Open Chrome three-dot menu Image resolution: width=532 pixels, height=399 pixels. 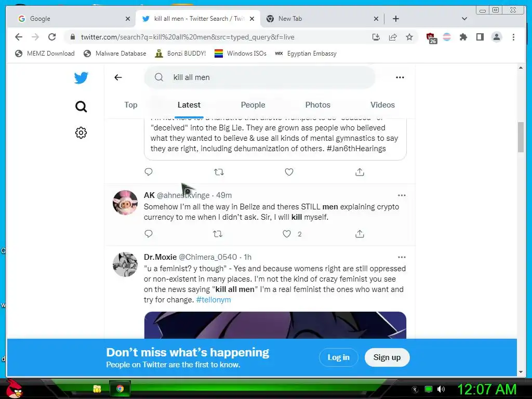pyautogui.click(x=513, y=37)
